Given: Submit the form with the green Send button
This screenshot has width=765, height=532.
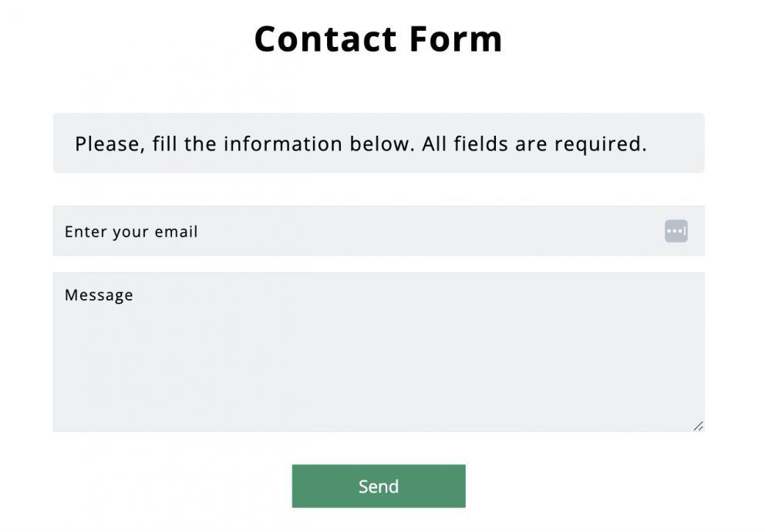Looking at the screenshot, I should pos(379,486).
